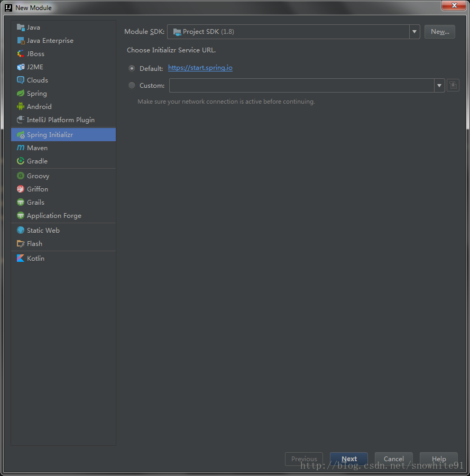The width and height of the screenshot is (470, 476).
Task: Pick Kotlin from the module list
Action: 63,258
